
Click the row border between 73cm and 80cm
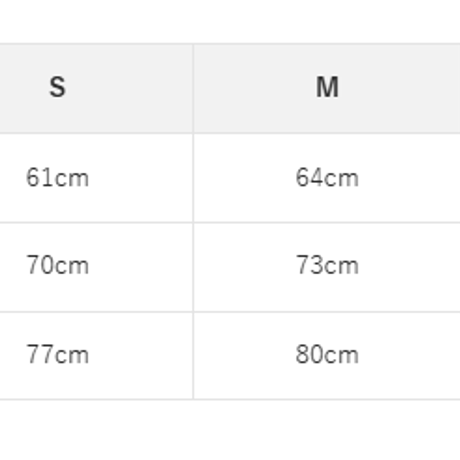pyautogui.click(x=327, y=312)
